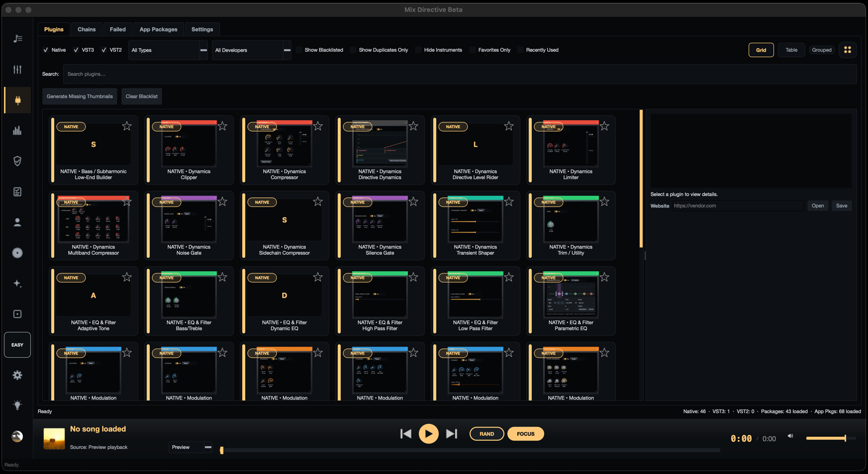Favorite the Dynamics Clipper plugin star
This screenshot has height=474, width=868.
click(222, 126)
